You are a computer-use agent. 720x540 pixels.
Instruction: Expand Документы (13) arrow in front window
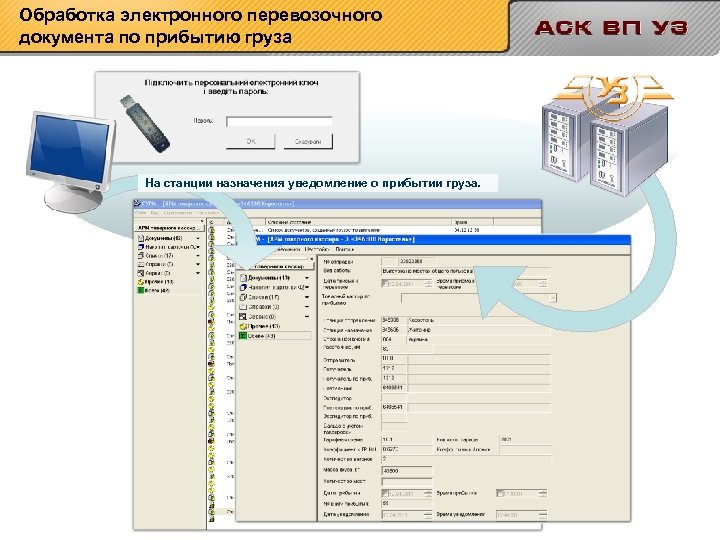coord(307,278)
